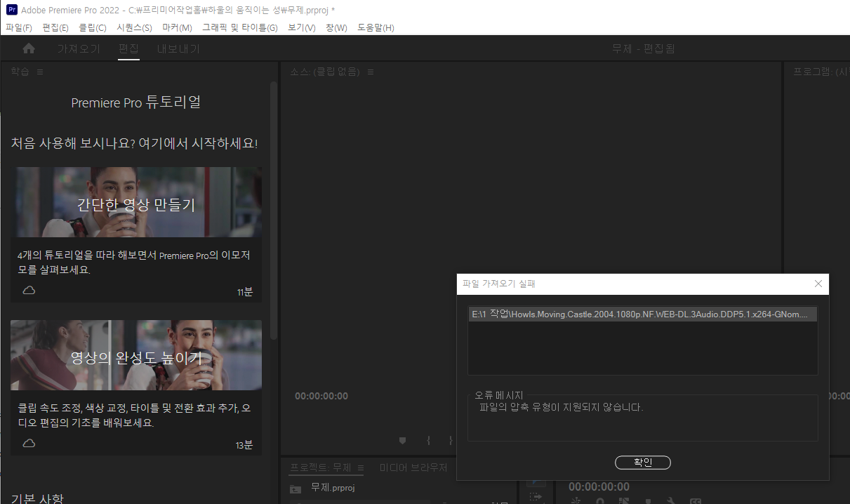Open the 프로젝트: 무제 panel menu icon
Image resolution: width=850 pixels, height=504 pixels.
tap(361, 467)
